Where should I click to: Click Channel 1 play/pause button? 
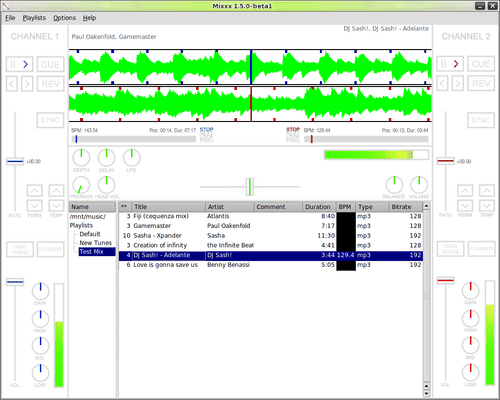pyautogui.click(x=19, y=64)
